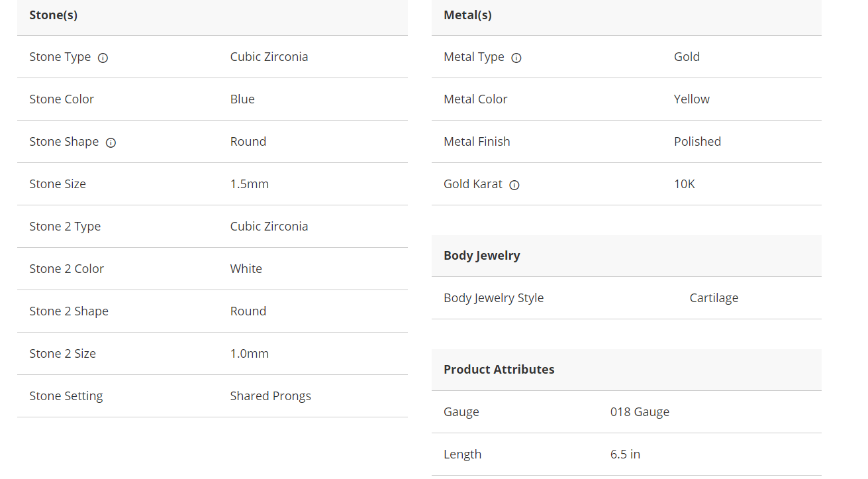
Task: Click the 018 Gauge value
Action: coord(640,412)
